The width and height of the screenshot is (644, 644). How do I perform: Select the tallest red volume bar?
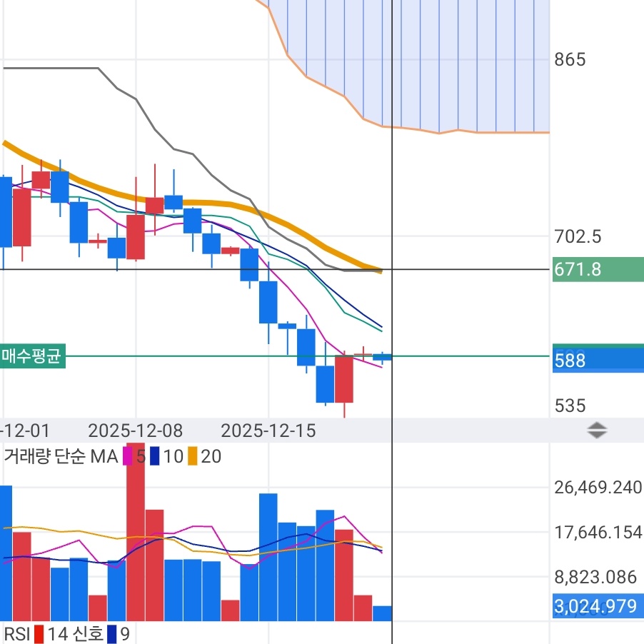tap(136, 532)
